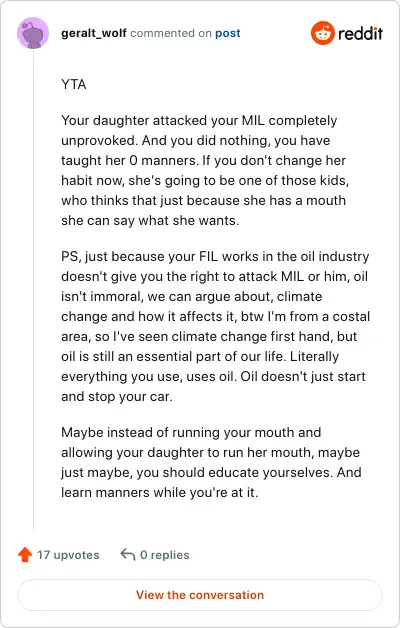Image resolution: width=400 pixels, height=628 pixels.
Task: Click the paragraph starting 'Your daughter attacked'
Action: tap(205, 170)
